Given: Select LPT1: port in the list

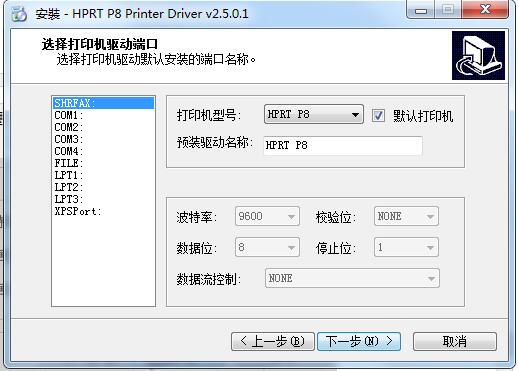Looking at the screenshot, I should pyautogui.click(x=103, y=175).
